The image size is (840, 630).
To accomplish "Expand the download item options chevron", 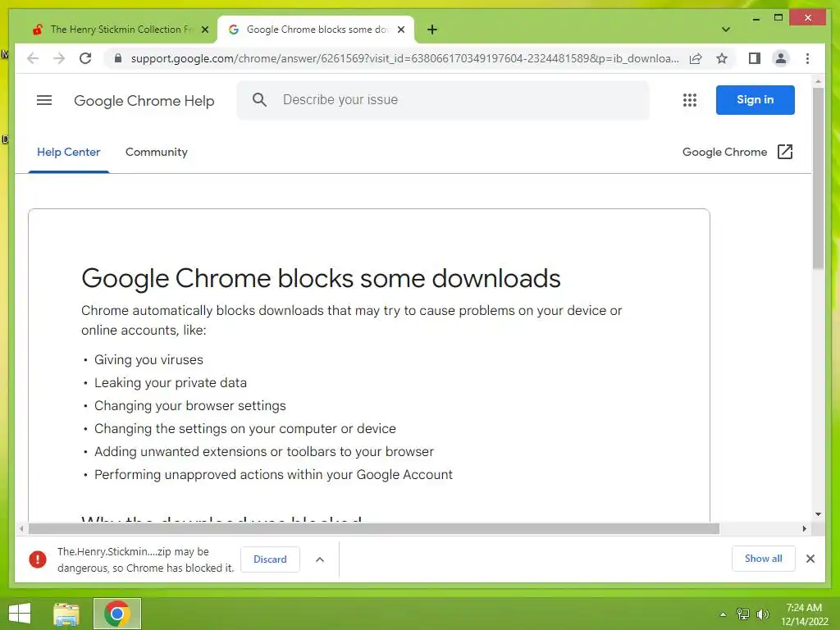I will (x=320, y=559).
